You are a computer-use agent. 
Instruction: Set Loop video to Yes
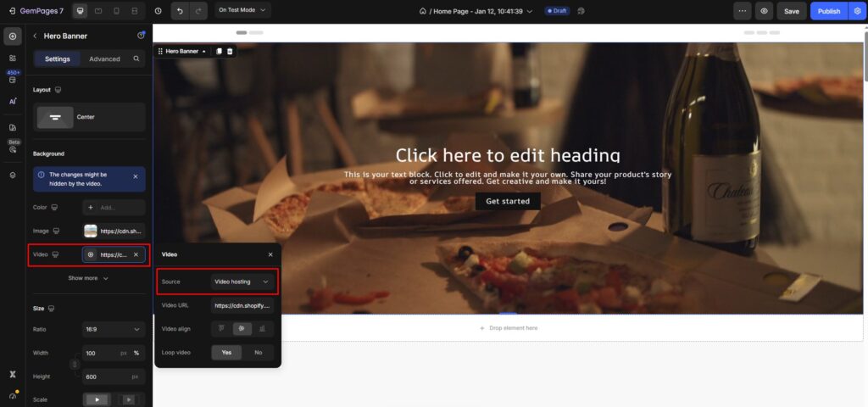tap(226, 352)
